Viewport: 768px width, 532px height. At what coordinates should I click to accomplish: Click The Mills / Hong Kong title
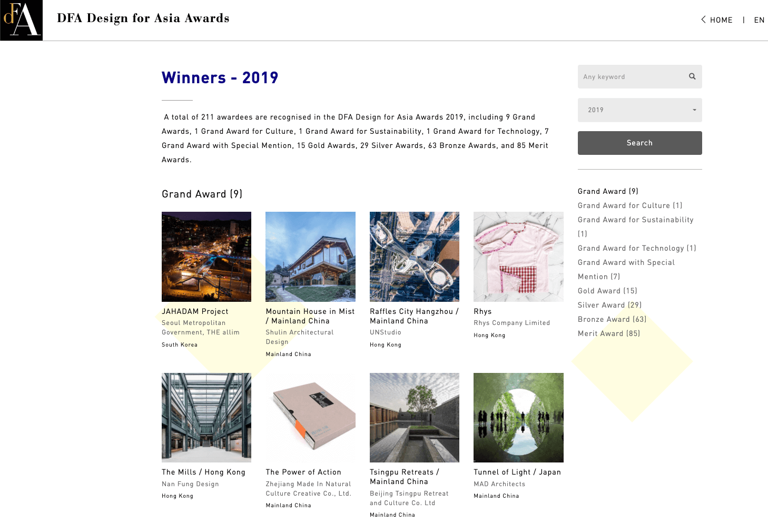point(203,472)
